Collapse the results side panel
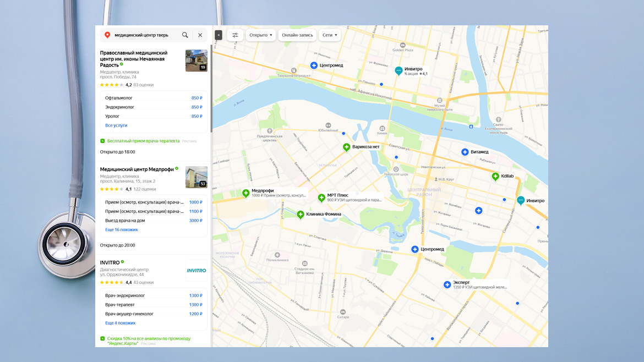Viewport: 644px width, 362px height. click(x=219, y=35)
